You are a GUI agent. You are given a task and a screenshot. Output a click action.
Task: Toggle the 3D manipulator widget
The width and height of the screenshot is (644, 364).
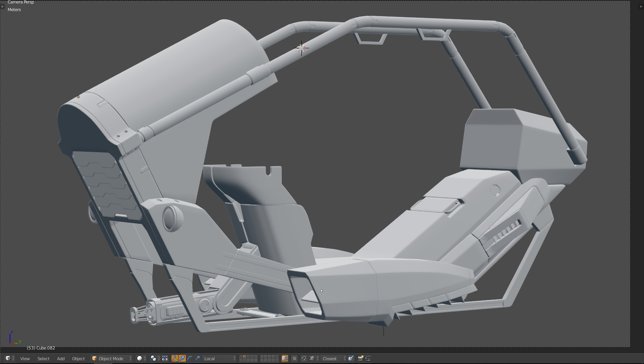[x=175, y=359]
